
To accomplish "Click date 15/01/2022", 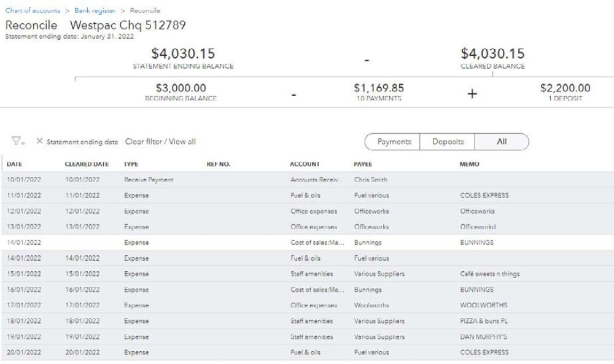I will [24, 274].
